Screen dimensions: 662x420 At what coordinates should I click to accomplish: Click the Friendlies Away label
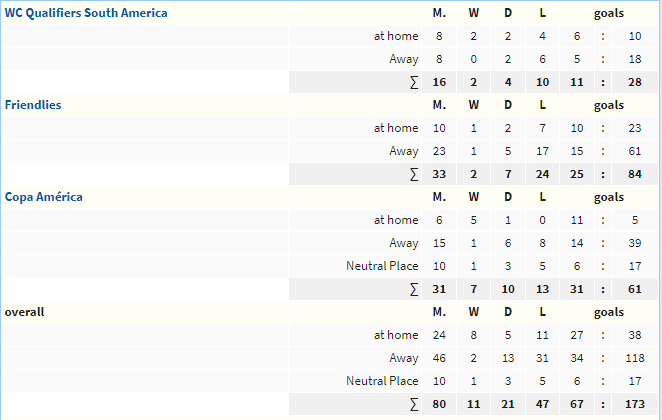[x=404, y=152]
